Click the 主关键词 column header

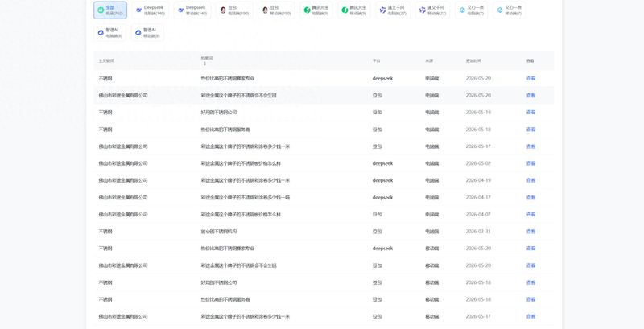point(106,60)
